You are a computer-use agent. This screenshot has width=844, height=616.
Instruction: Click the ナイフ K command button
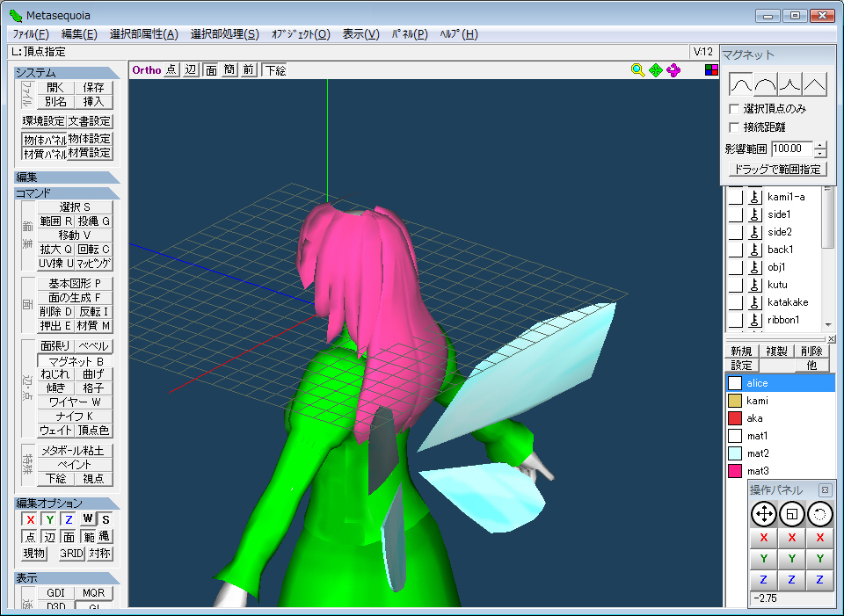click(x=75, y=417)
